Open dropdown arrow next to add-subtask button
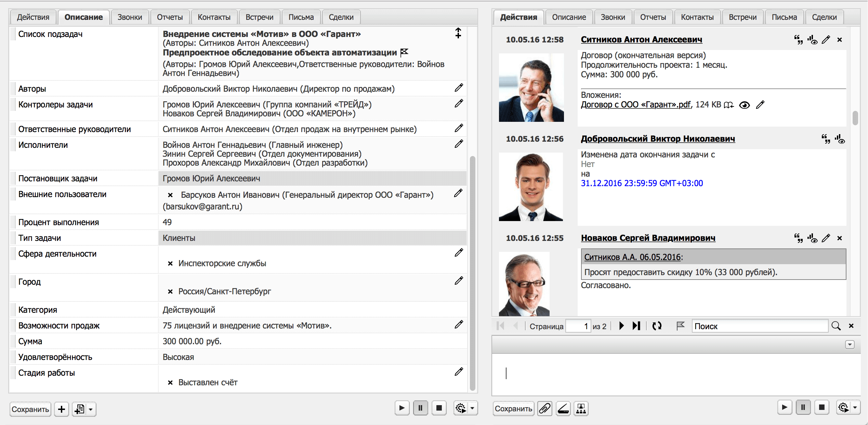Image resolution: width=868 pixels, height=425 pixels. point(91,409)
